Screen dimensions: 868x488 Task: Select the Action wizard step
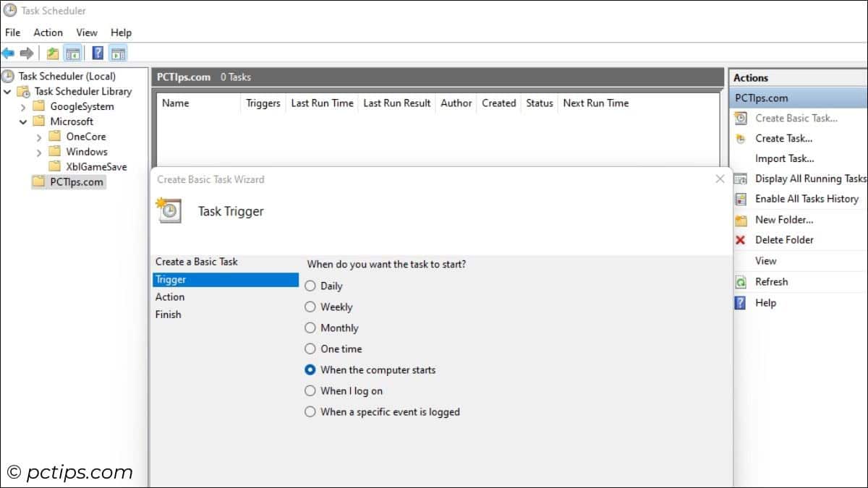coord(170,296)
